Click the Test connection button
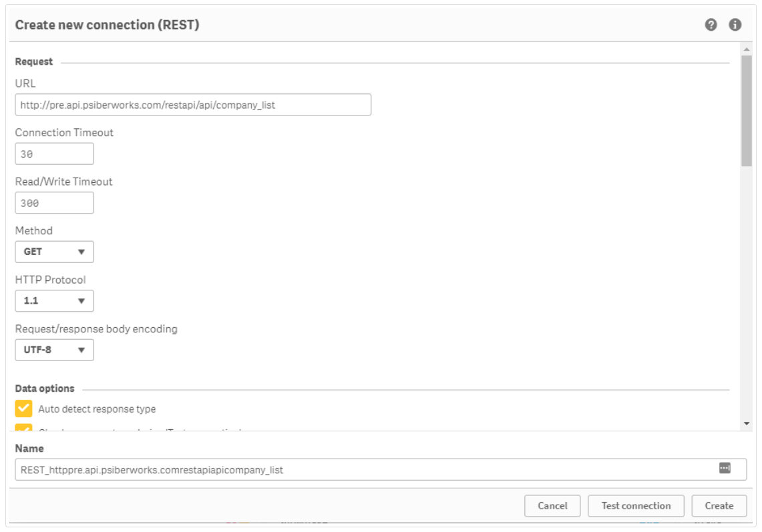This screenshot has width=762, height=532. pyautogui.click(x=636, y=506)
